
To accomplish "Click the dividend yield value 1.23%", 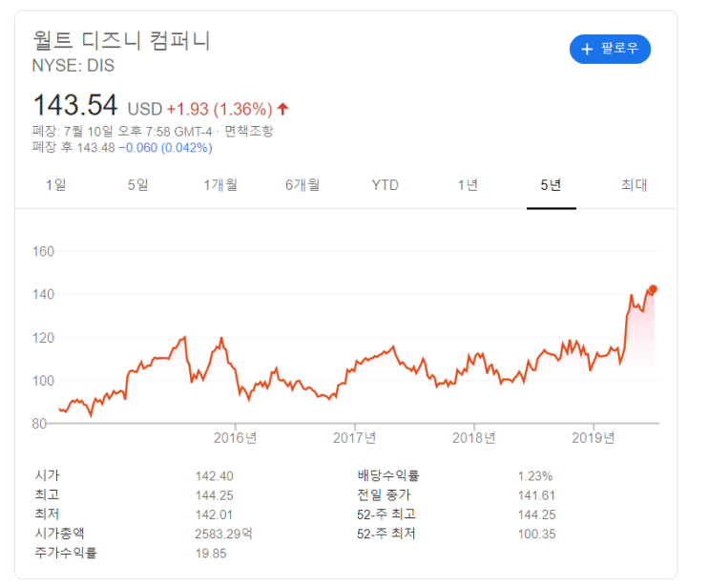I will [x=535, y=476].
